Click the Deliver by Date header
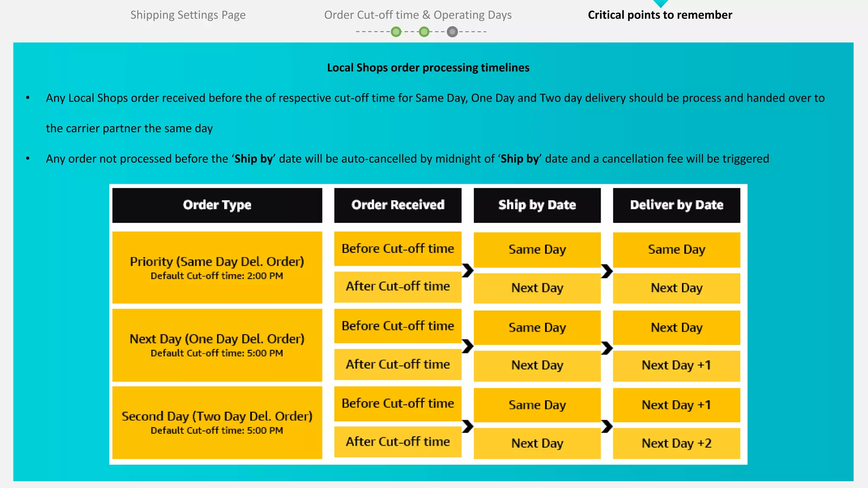Viewport: 868px width, 488px height. pos(676,205)
